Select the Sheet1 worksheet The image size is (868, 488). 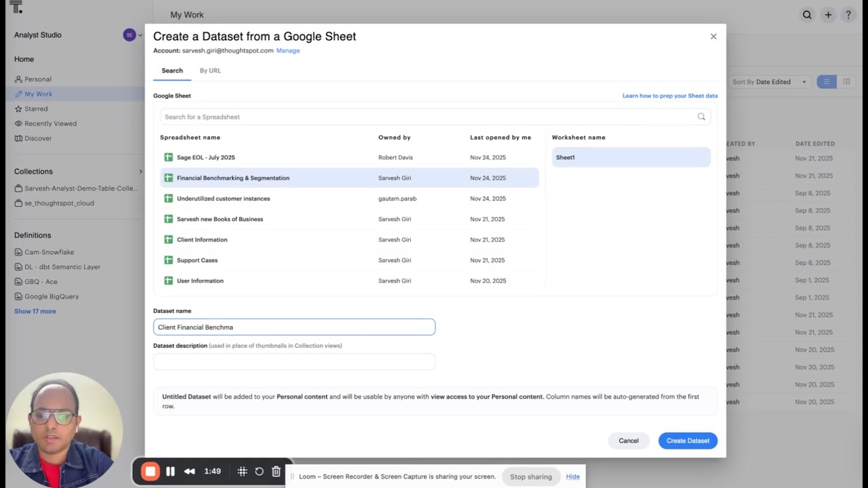631,157
